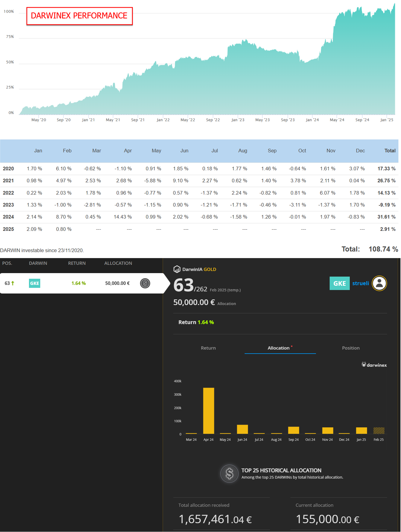
Task: Sort by the RETURN column header
Action: click(77, 263)
